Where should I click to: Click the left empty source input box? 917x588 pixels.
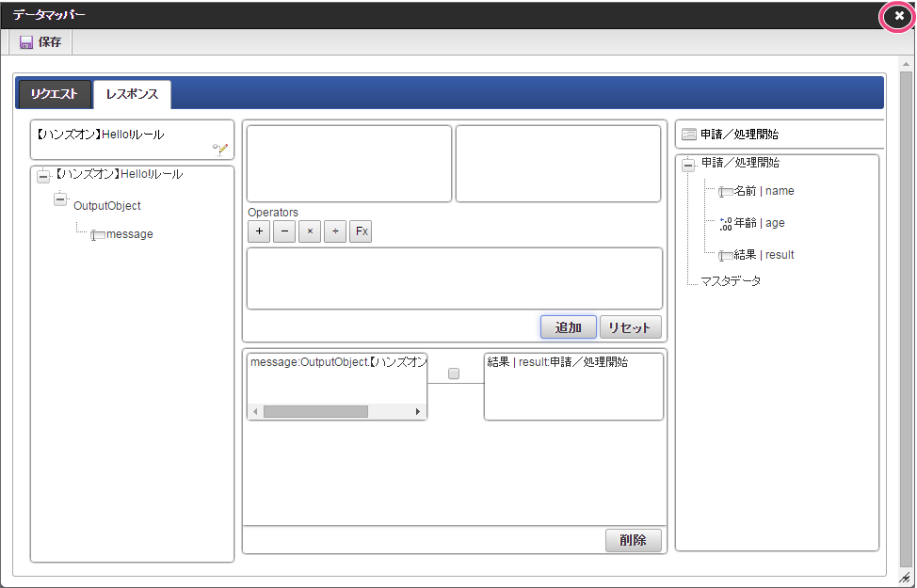pyautogui.click(x=349, y=164)
